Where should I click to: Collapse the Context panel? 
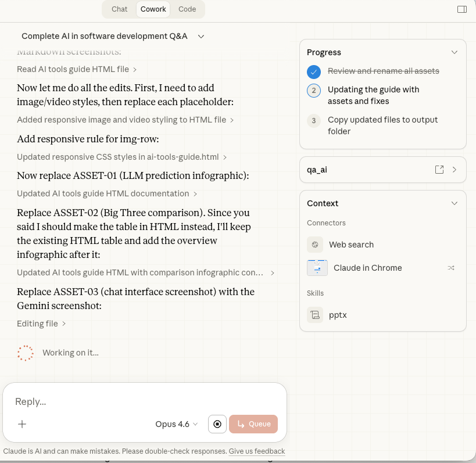pos(454,203)
